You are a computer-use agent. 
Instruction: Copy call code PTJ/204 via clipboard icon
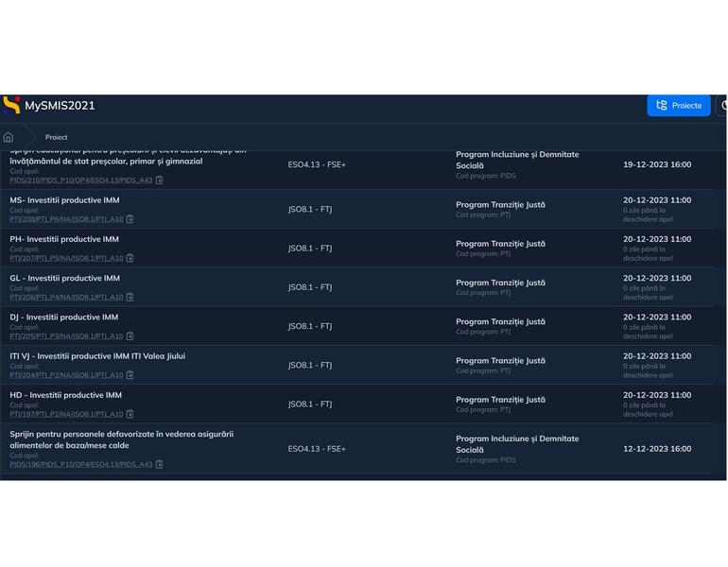(x=130, y=375)
